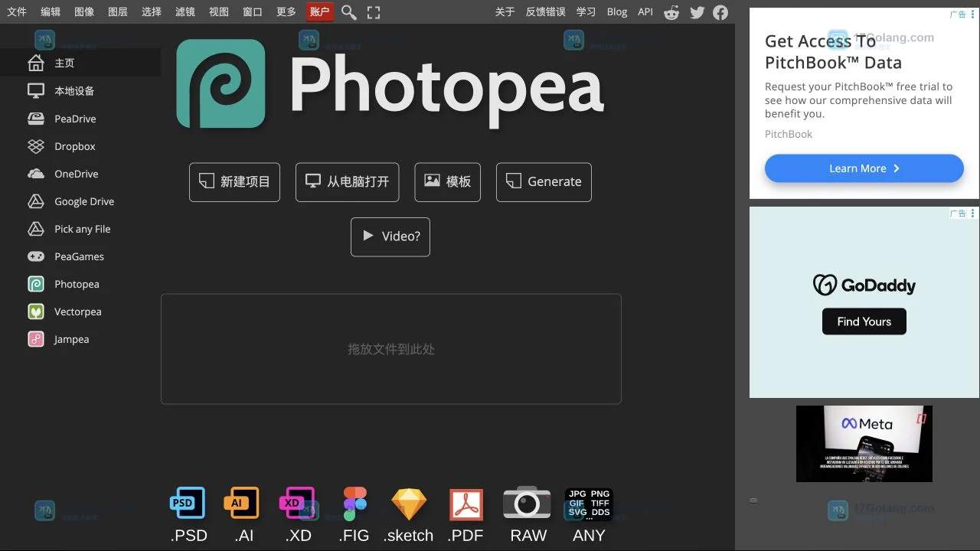
Task: Click the large Photopea spiral logo
Action: [x=220, y=84]
